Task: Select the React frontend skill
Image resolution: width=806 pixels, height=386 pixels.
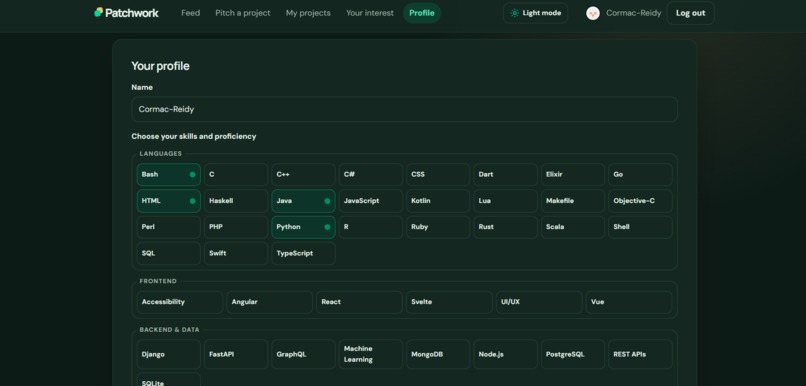Action: tap(359, 302)
